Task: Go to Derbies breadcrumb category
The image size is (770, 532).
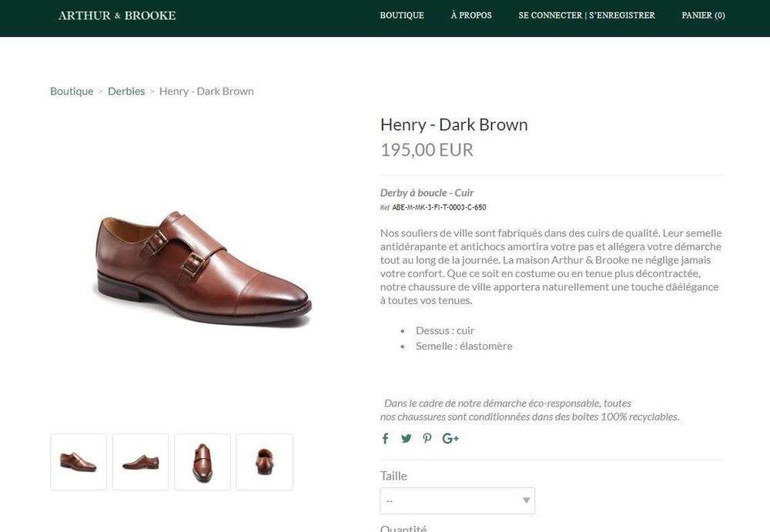Action: pos(126,91)
